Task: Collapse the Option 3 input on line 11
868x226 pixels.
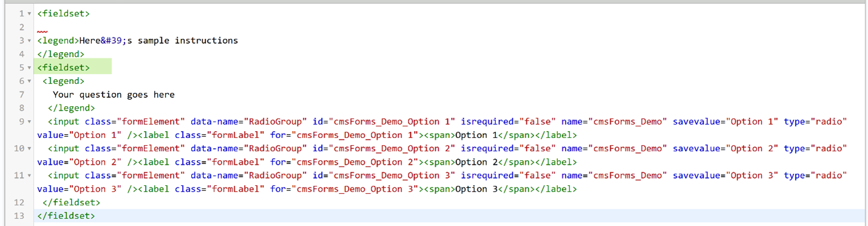Action: click(30, 175)
